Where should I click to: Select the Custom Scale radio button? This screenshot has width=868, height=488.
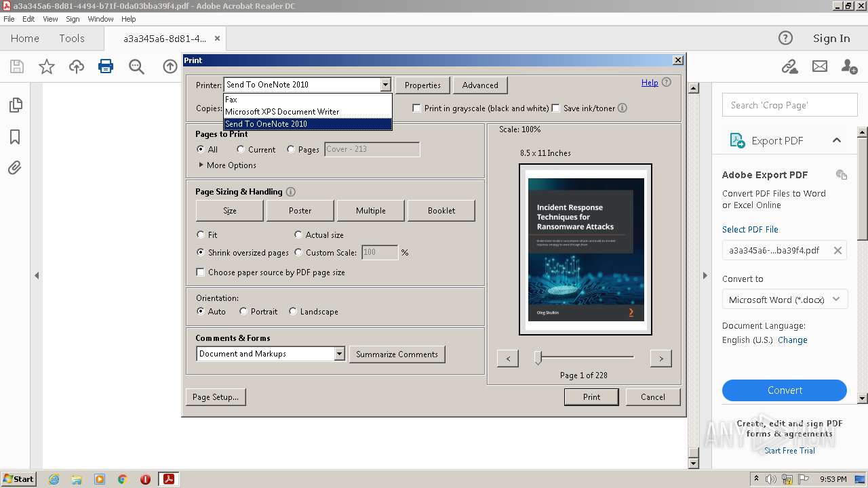click(298, 252)
